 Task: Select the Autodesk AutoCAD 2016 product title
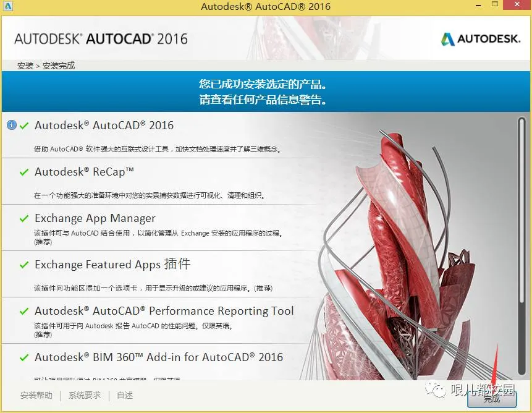[104, 126]
